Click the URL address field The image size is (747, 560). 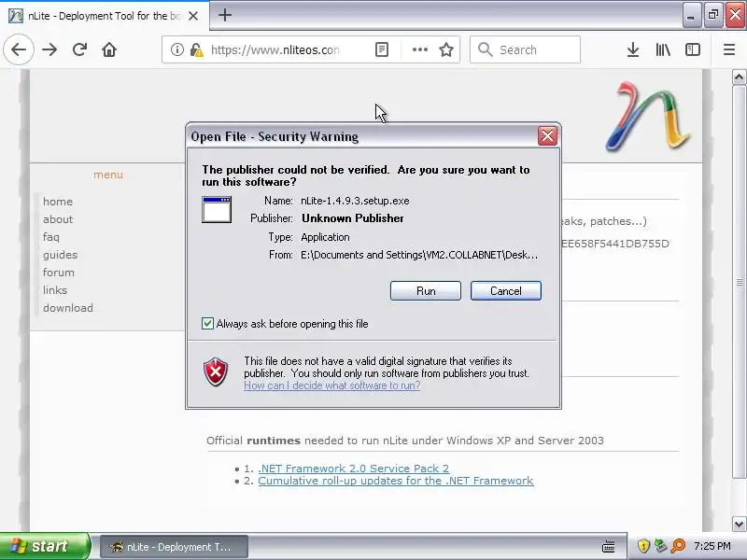[x=275, y=49]
